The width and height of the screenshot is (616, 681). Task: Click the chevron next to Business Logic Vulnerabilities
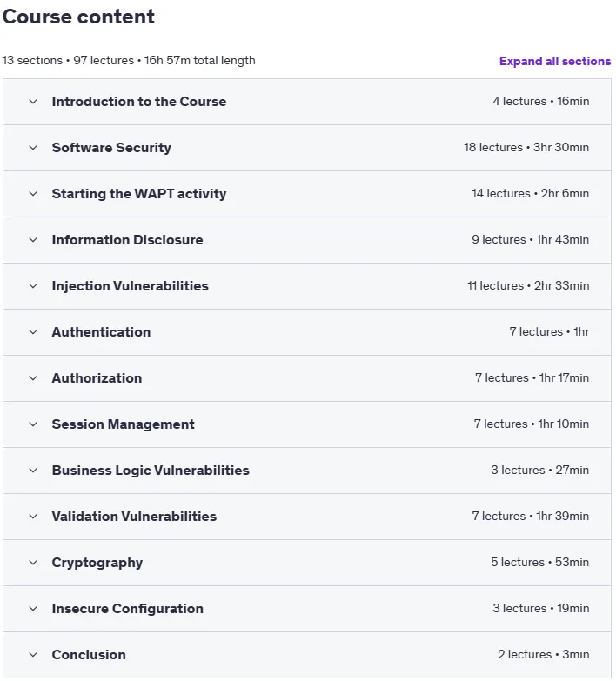(x=33, y=471)
